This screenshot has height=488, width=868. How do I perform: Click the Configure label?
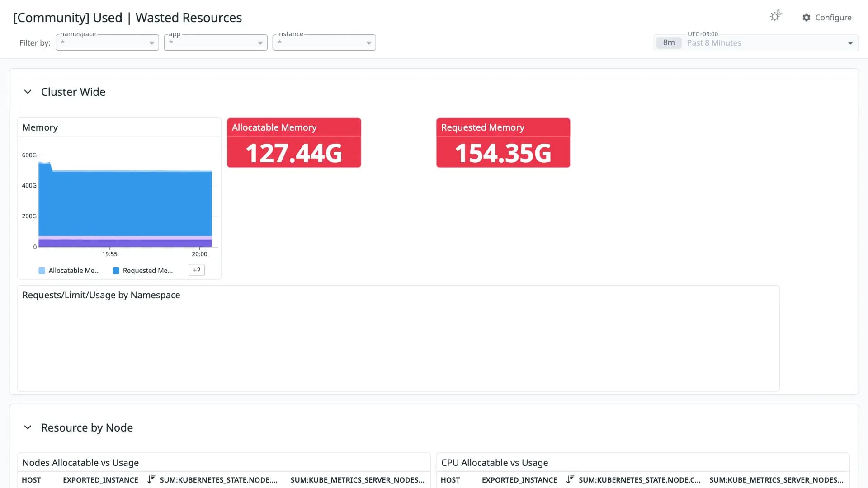point(833,18)
